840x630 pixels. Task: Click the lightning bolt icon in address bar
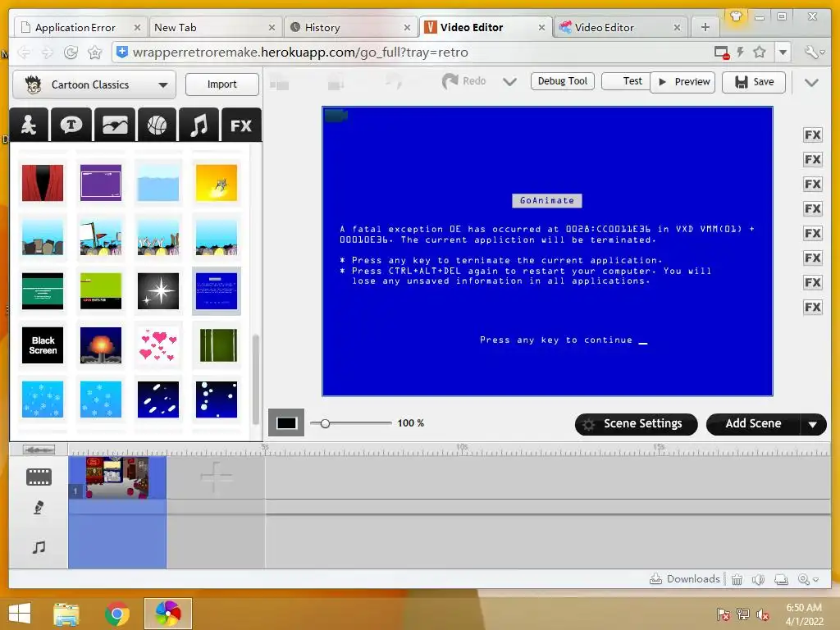click(741, 52)
